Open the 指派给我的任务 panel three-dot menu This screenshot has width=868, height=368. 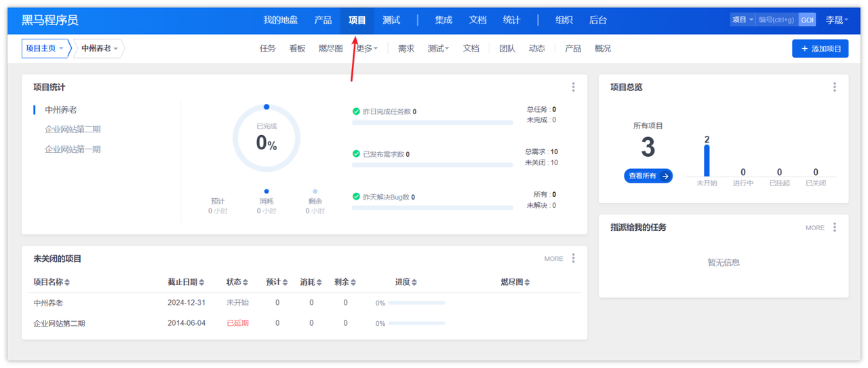[x=835, y=227]
